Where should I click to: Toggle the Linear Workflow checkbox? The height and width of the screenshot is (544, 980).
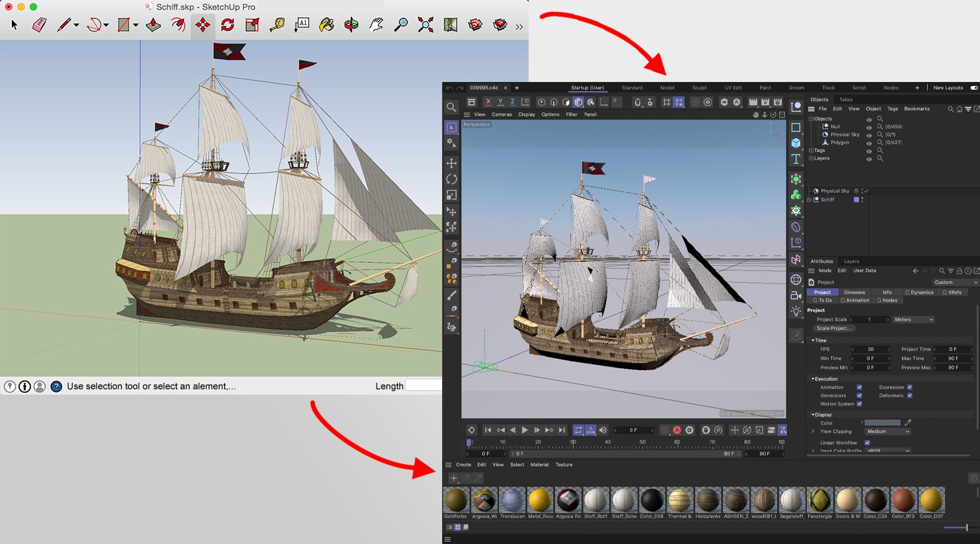[867, 443]
